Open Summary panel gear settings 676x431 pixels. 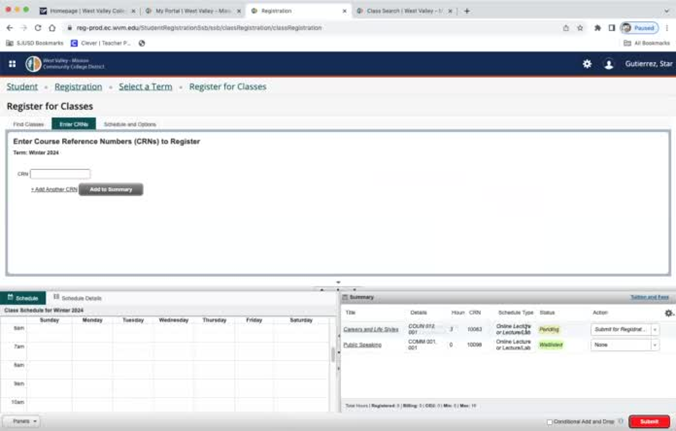[668, 313]
